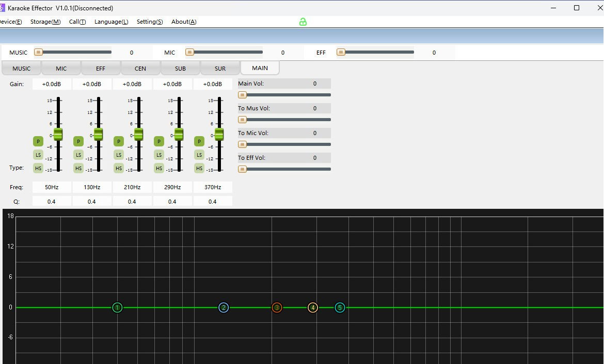
Task: Select blue EQ node 2 on the graph
Action: click(x=224, y=308)
